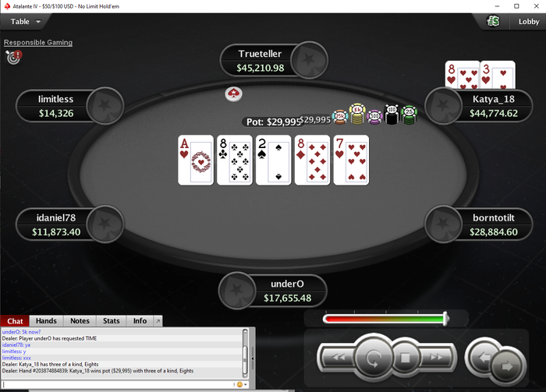Go to previous hand with left arrow

483,356
